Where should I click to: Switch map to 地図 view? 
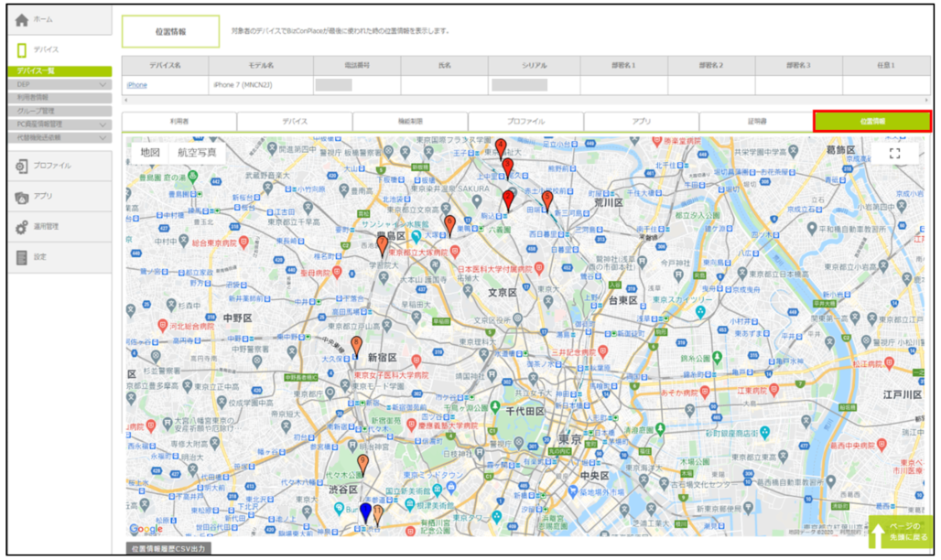150,153
